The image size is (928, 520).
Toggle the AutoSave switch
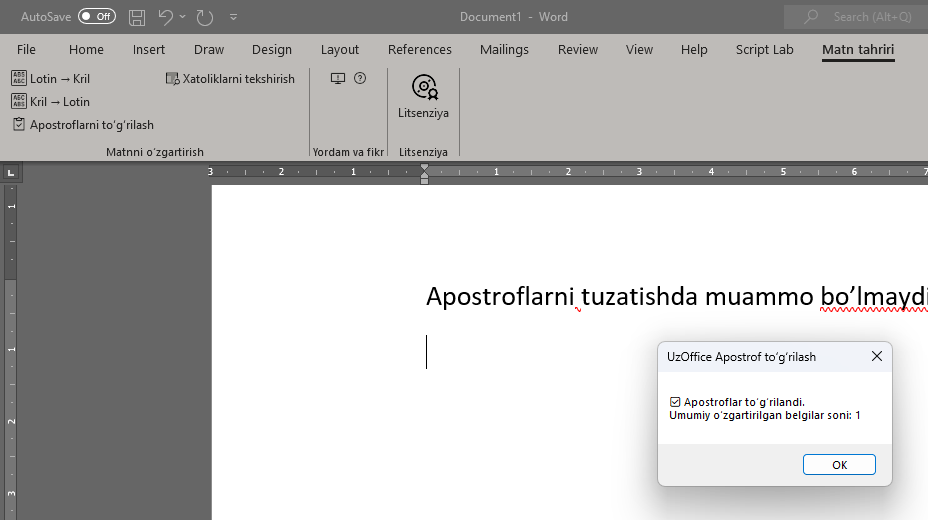(x=97, y=17)
